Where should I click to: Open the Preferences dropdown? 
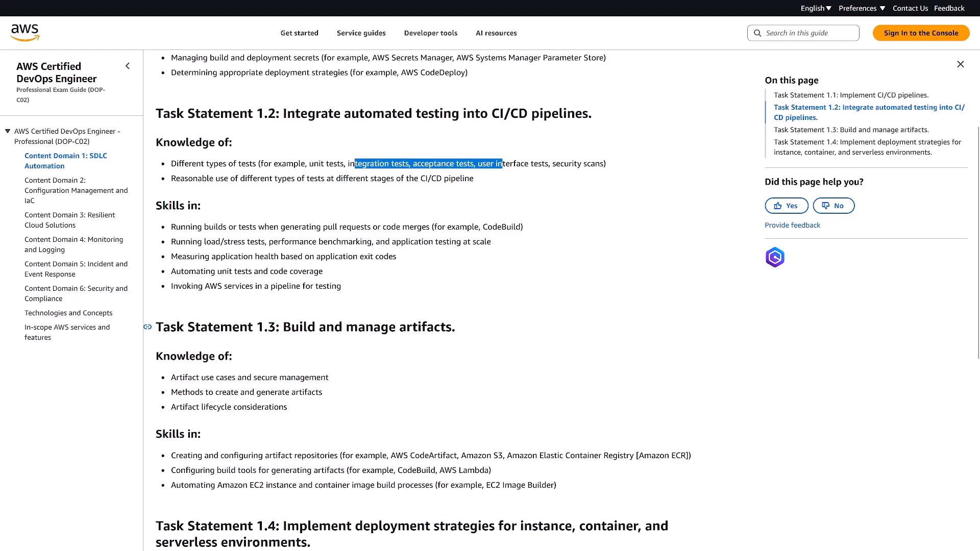point(862,8)
